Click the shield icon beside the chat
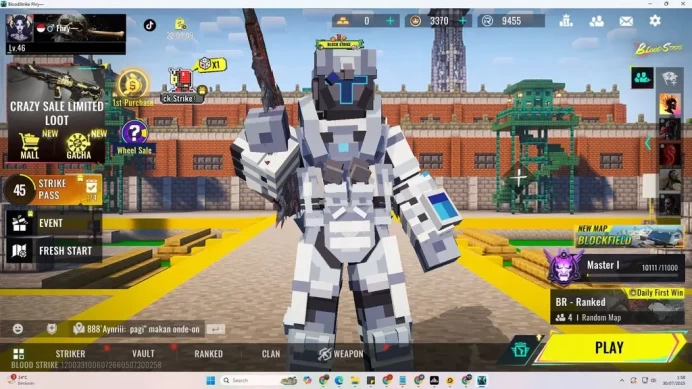Screen dimensions: 692x389 click(x=52, y=329)
